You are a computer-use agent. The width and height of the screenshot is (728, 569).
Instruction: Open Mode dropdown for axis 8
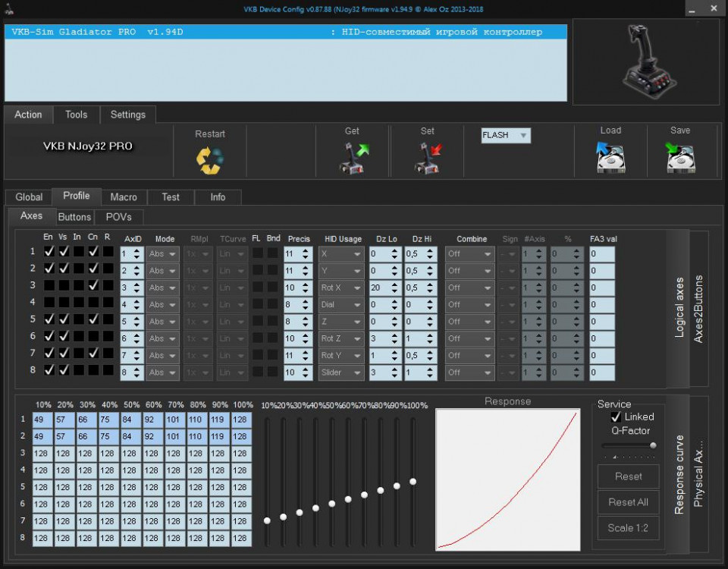[162, 373]
